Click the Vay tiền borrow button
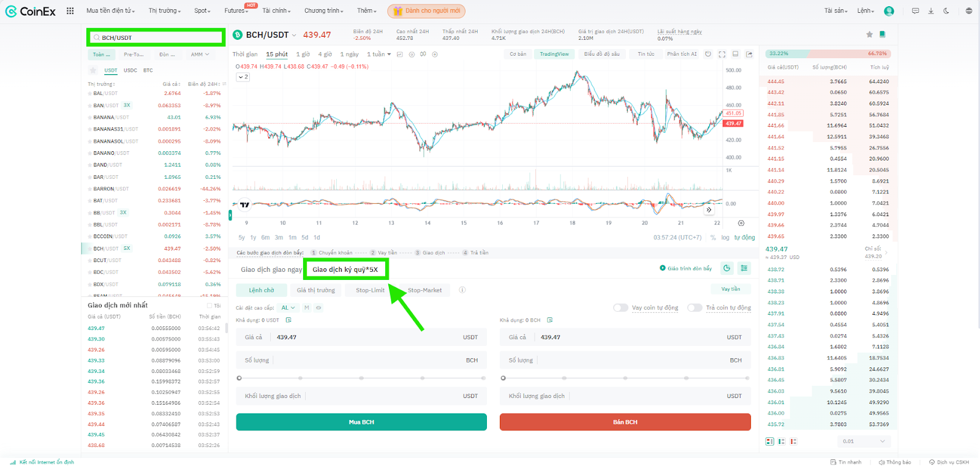The width and height of the screenshot is (980, 466). (731, 289)
